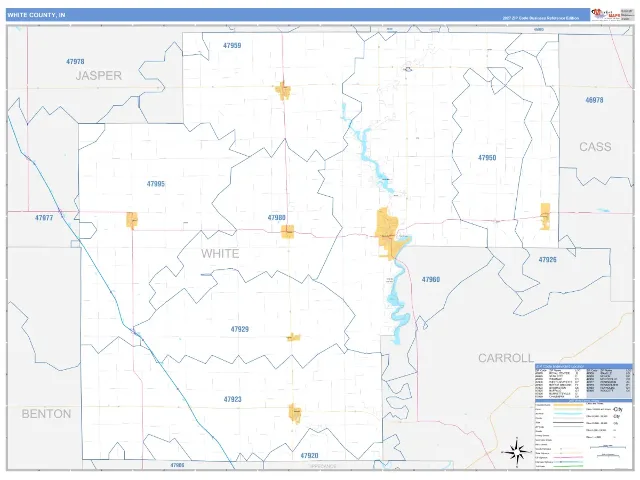Click the small orange town below 47929

click(293, 337)
